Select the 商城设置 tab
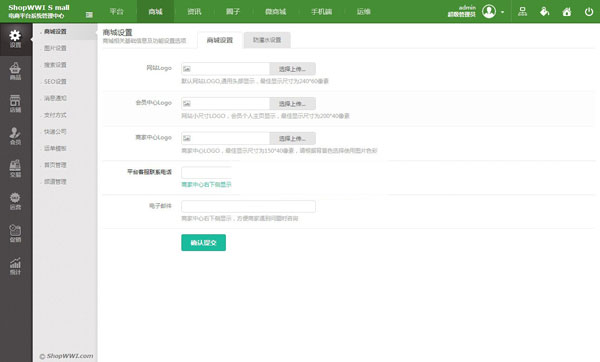 pyautogui.click(x=220, y=40)
